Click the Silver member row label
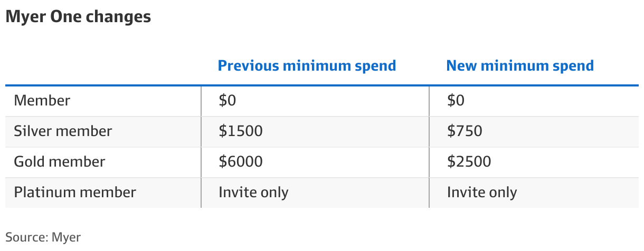The height and width of the screenshot is (251, 644). (63, 131)
